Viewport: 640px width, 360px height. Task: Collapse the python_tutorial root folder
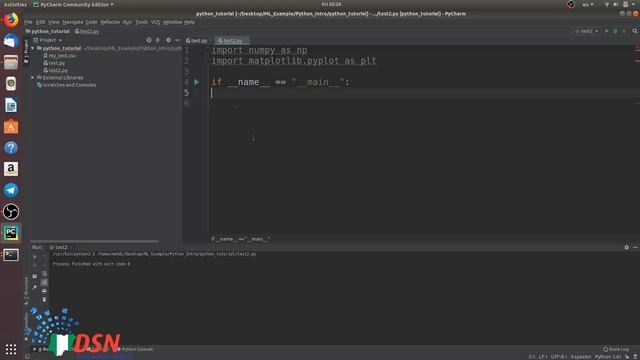33,48
